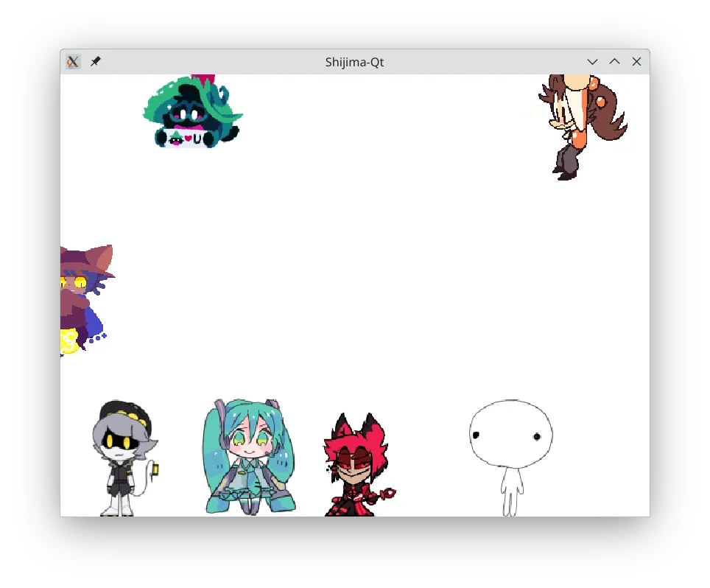Viewport: 710px width, 588px height.
Task: Close the Shijima-Qt window
Action: tap(636, 62)
